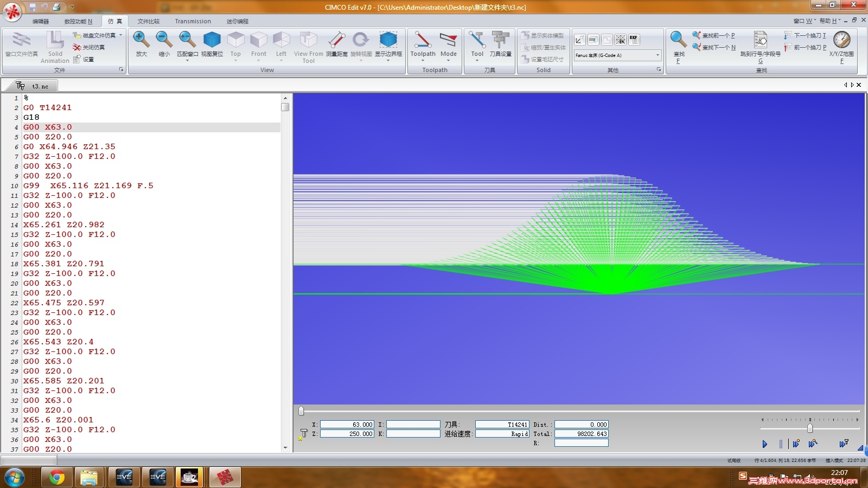Pause the simulation with the pause button
Screen dimensions: 868x488
point(781,444)
